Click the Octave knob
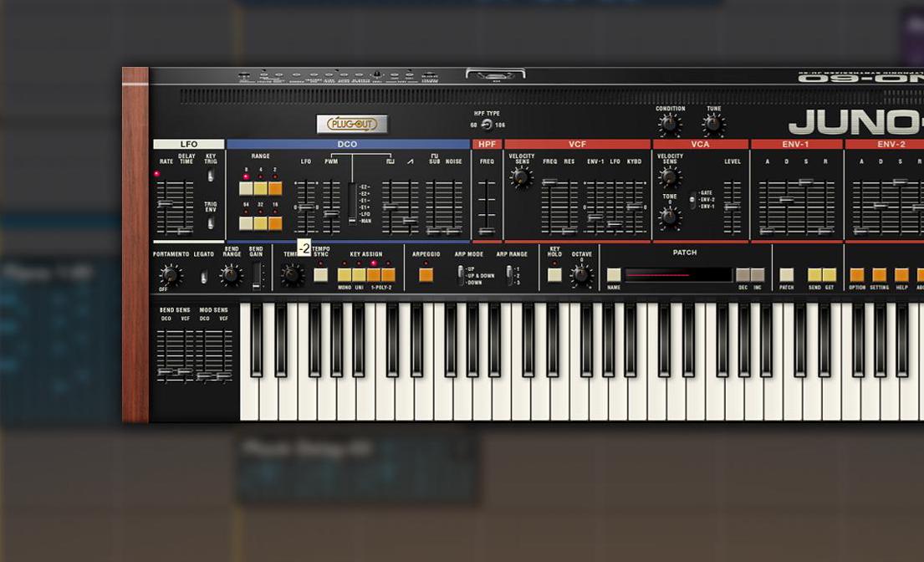 [581, 274]
